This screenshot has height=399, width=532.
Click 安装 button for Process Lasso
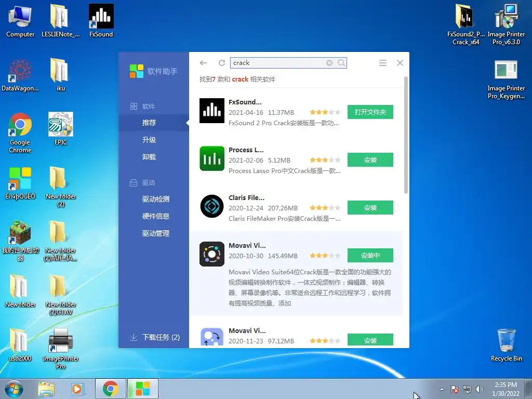[x=370, y=160]
